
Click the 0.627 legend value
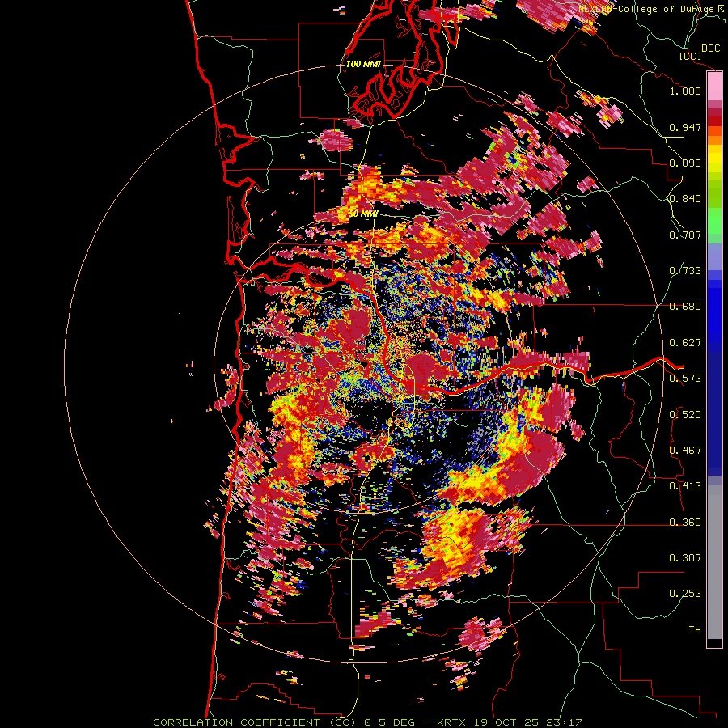pos(685,343)
